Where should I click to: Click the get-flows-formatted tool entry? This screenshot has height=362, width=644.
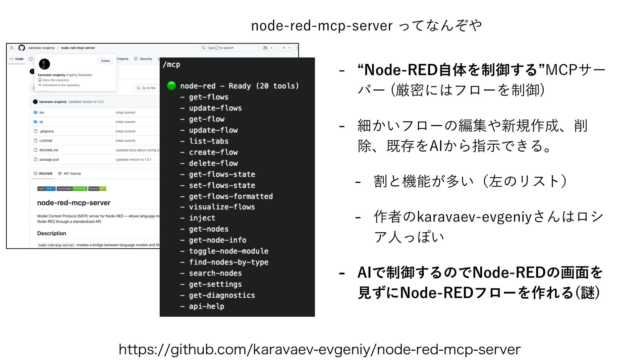pyautogui.click(x=231, y=196)
